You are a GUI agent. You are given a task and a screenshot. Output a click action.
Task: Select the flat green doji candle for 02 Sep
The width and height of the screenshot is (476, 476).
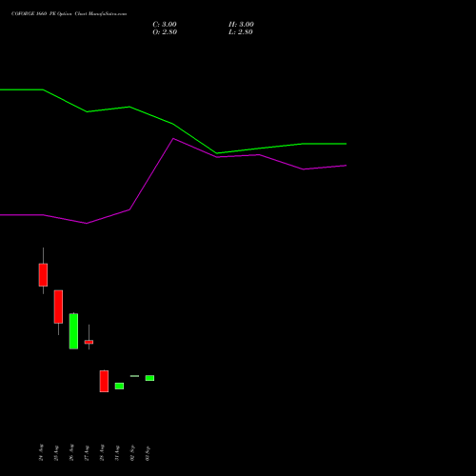point(134,376)
